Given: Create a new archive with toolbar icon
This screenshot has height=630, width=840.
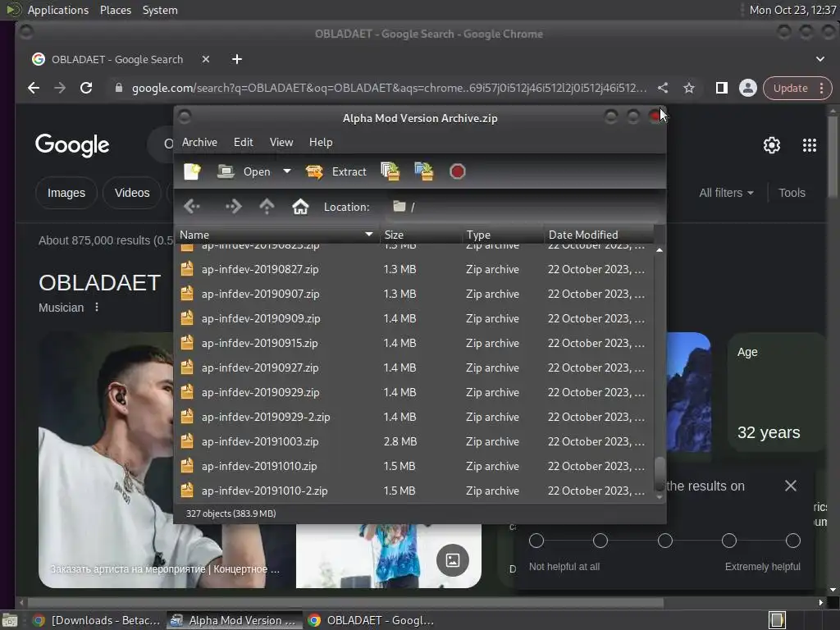Looking at the screenshot, I should [192, 171].
